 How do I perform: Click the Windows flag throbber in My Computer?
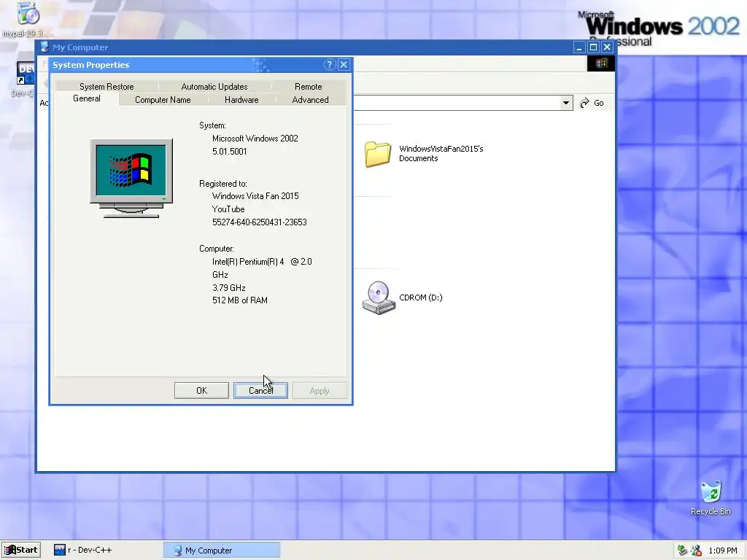[x=601, y=63]
